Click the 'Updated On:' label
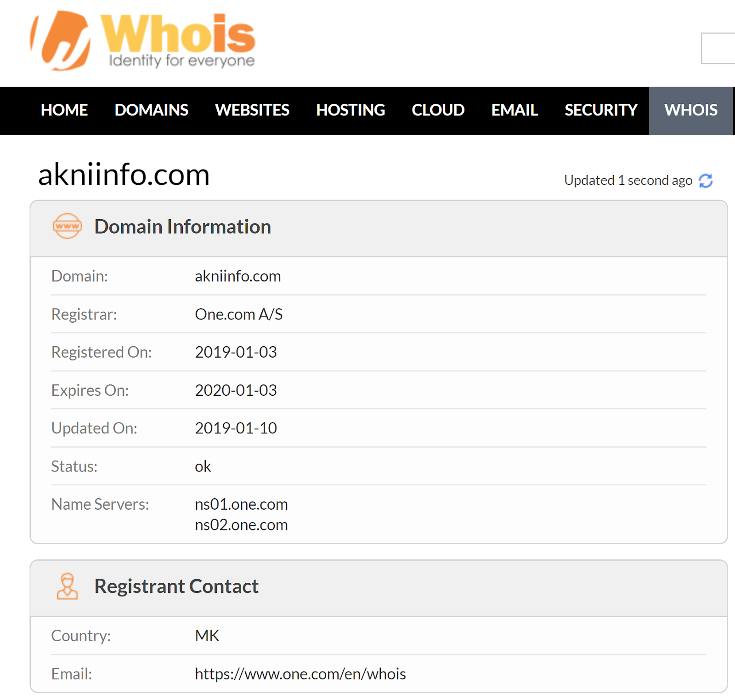Image resolution: width=735 pixels, height=700 pixels. [x=94, y=428]
